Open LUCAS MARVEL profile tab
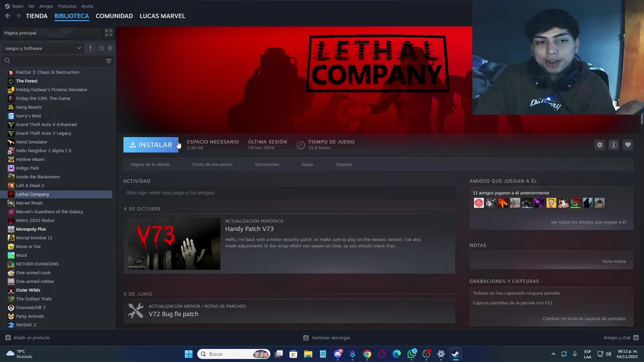644x362 pixels. 163,16
